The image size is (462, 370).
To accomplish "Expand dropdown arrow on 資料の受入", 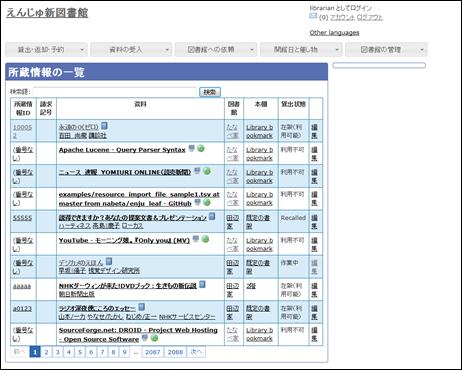I will pyautogui.click(x=167, y=50).
